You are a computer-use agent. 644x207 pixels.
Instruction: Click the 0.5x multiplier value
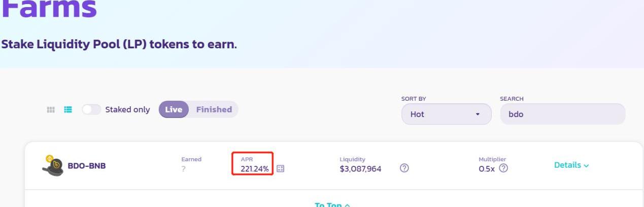click(487, 169)
